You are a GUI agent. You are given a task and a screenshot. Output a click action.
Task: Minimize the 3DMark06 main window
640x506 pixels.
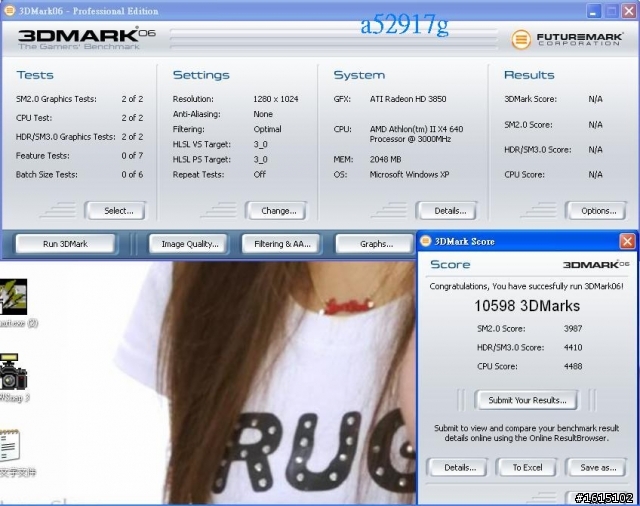click(x=594, y=11)
